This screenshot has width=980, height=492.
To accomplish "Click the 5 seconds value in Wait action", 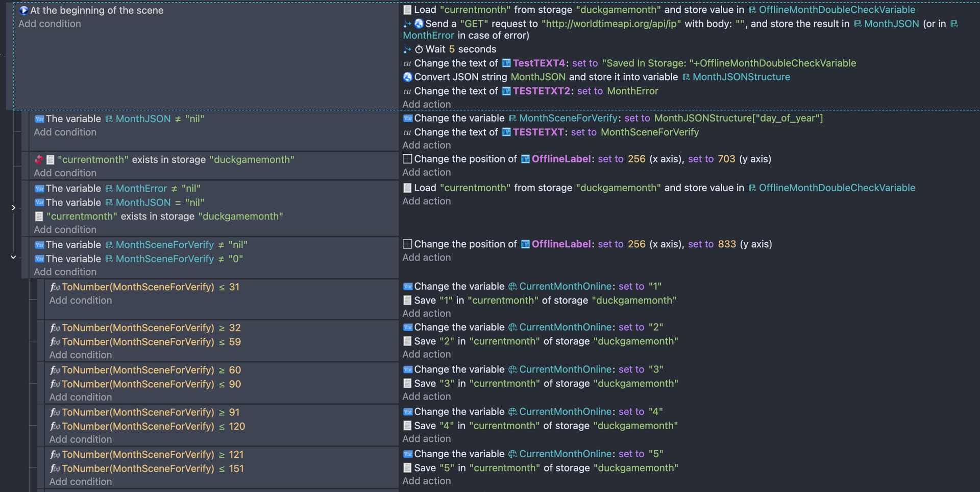I will point(451,49).
